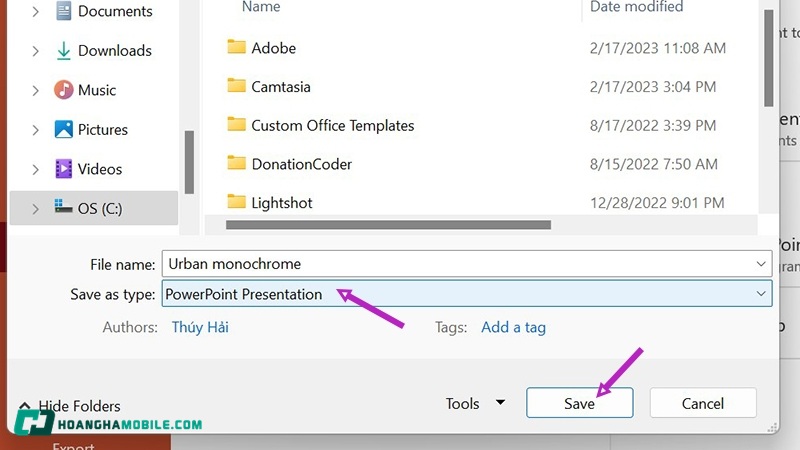Click the Pictures icon in sidebar
This screenshot has width=800, height=450.
63,129
